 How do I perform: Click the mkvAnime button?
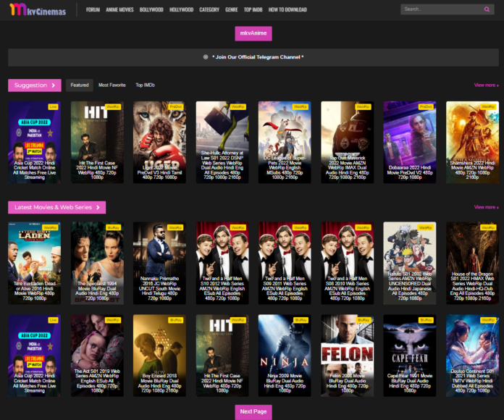(253, 33)
